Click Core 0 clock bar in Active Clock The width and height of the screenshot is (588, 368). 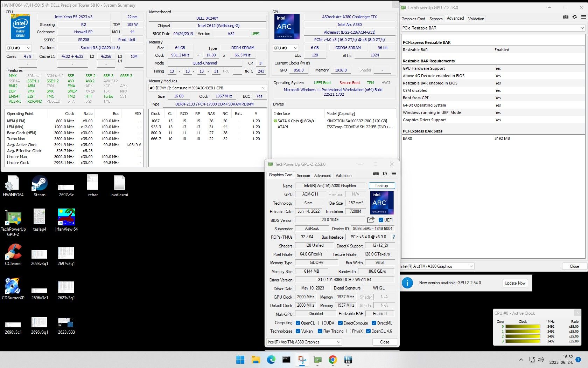click(523, 327)
